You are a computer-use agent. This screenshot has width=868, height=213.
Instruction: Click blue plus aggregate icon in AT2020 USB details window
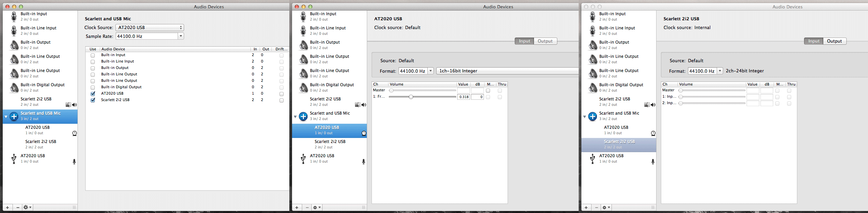point(303,116)
